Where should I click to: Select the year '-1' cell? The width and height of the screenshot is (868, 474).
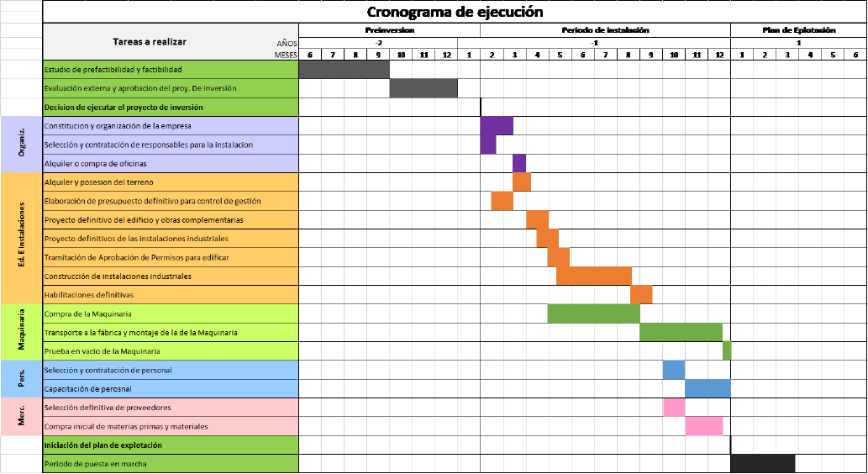tap(594, 43)
